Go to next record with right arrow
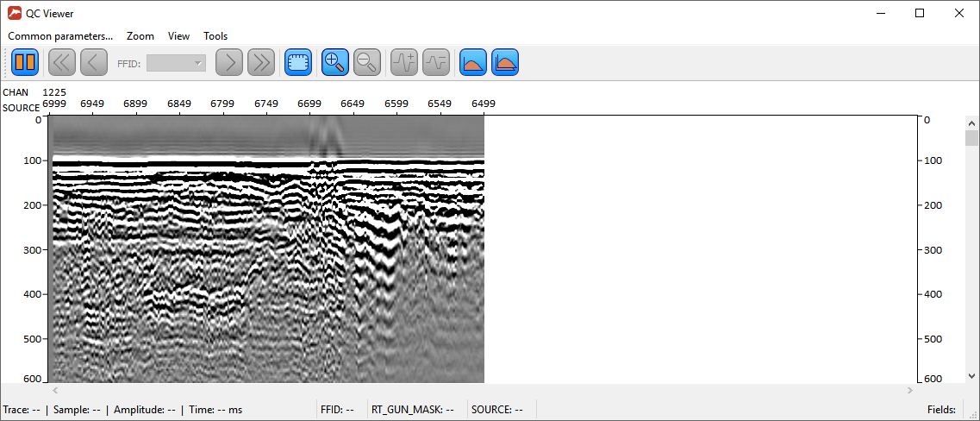 point(229,63)
